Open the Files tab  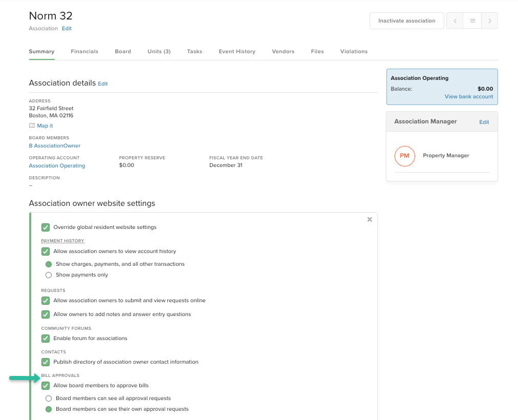tap(317, 52)
